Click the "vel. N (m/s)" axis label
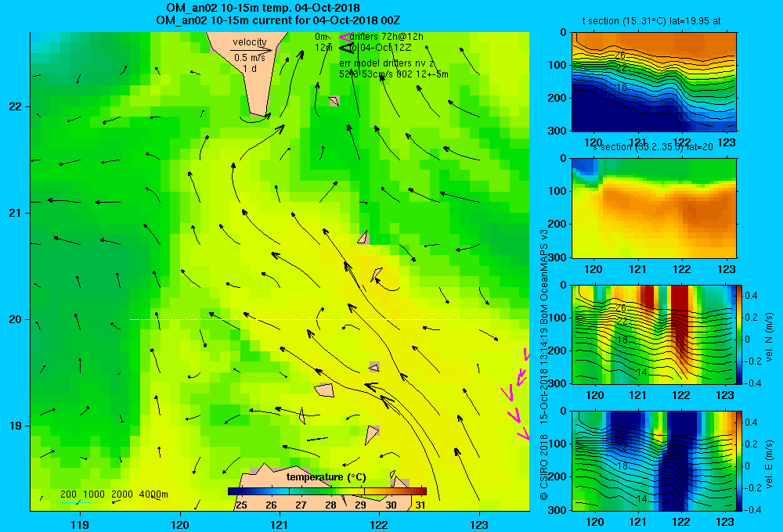This screenshot has height=532, width=783. [769, 337]
